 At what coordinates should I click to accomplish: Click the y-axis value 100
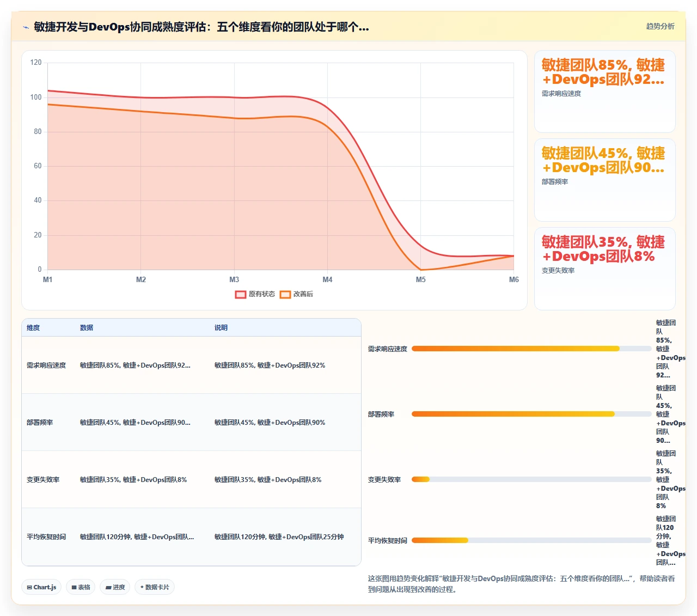[x=36, y=97]
